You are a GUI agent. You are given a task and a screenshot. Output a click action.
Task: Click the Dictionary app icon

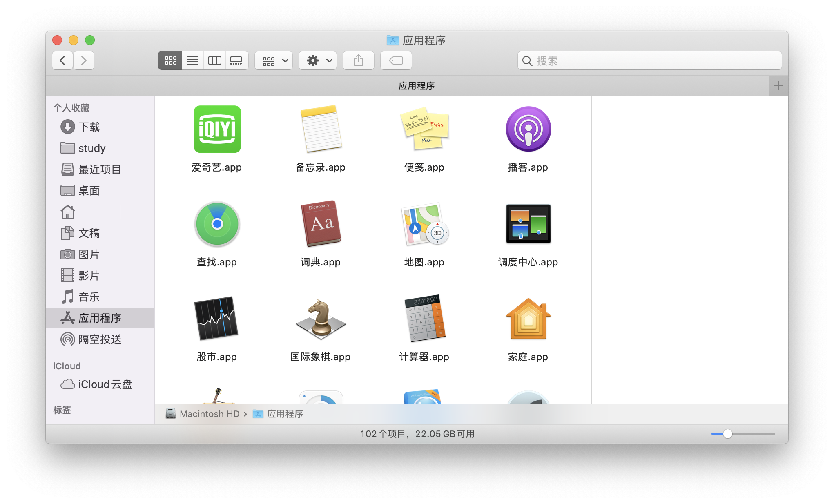tap(321, 224)
